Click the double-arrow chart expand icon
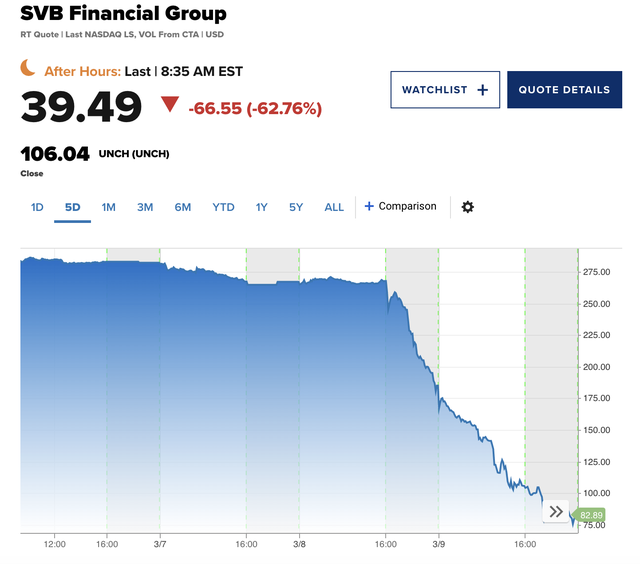This screenshot has width=640, height=564. click(556, 511)
